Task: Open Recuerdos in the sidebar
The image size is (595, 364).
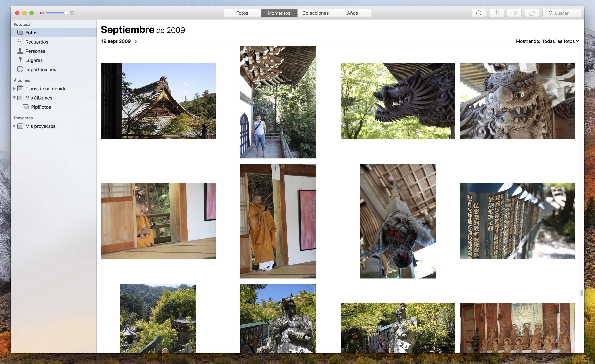Action: pyautogui.click(x=37, y=42)
